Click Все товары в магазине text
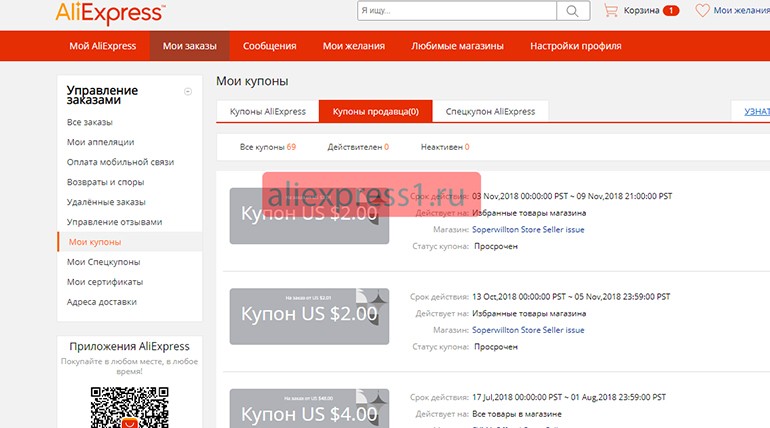The image size is (770, 428). pyautogui.click(x=517, y=414)
